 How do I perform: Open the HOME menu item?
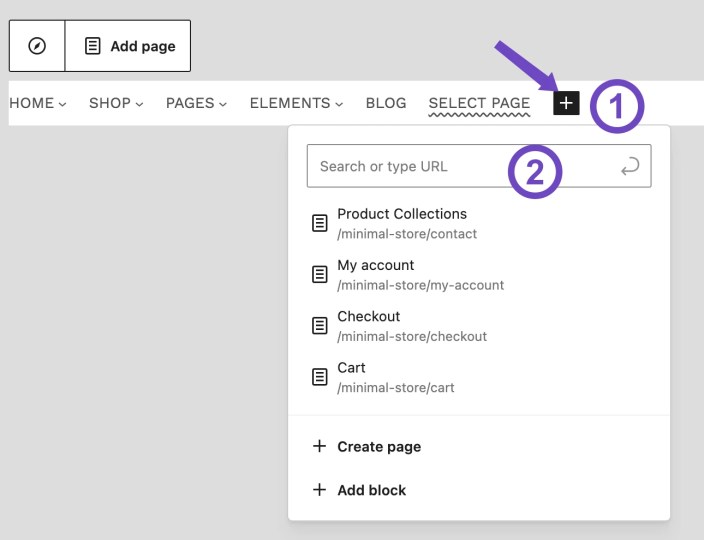pyautogui.click(x=31, y=103)
